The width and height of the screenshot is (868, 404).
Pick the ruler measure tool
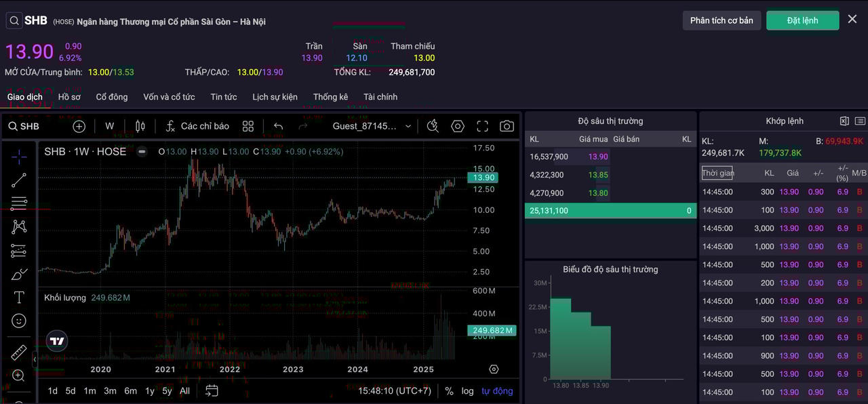[19, 352]
